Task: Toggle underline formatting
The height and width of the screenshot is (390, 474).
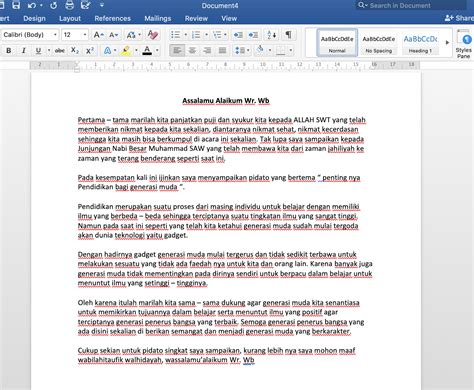Action: (x=38, y=51)
